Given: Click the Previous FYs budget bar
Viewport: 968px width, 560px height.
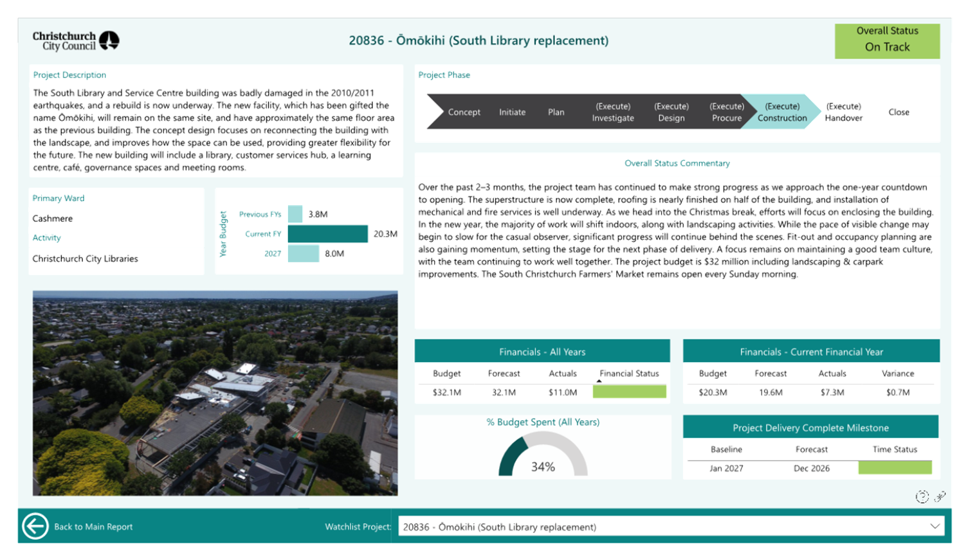Looking at the screenshot, I should 295,214.
